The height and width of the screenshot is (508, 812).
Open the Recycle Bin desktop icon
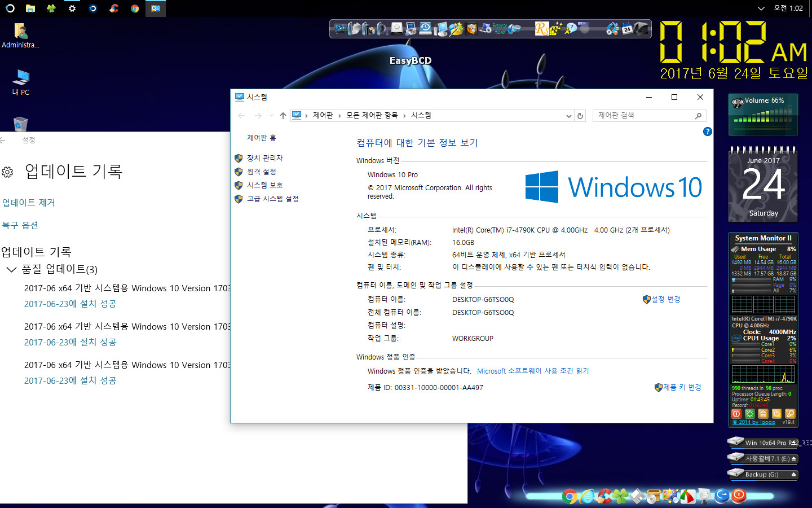[x=20, y=124]
